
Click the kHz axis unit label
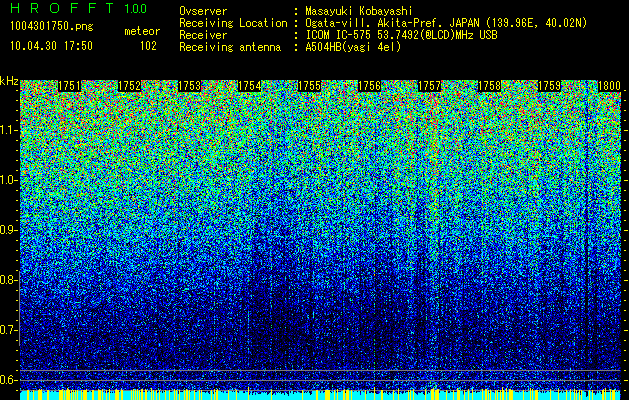point(9,81)
